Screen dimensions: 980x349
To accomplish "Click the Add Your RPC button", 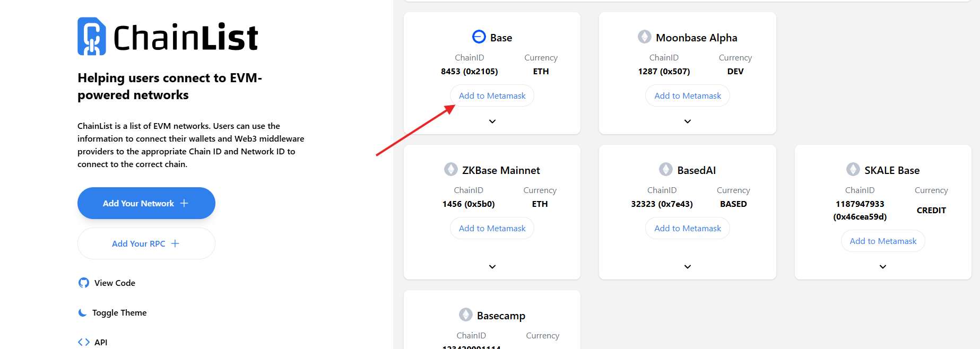I will (x=146, y=243).
